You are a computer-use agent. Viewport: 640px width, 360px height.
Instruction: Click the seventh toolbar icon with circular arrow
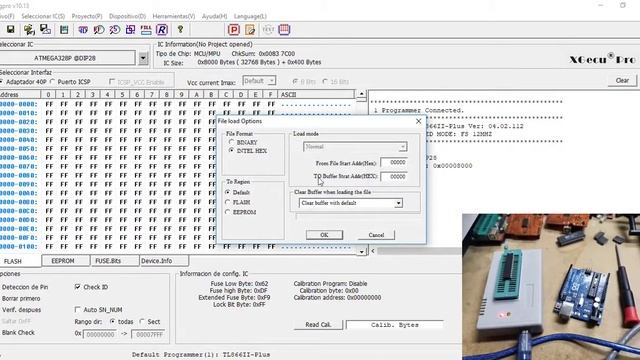pyautogui.click(x=115, y=30)
